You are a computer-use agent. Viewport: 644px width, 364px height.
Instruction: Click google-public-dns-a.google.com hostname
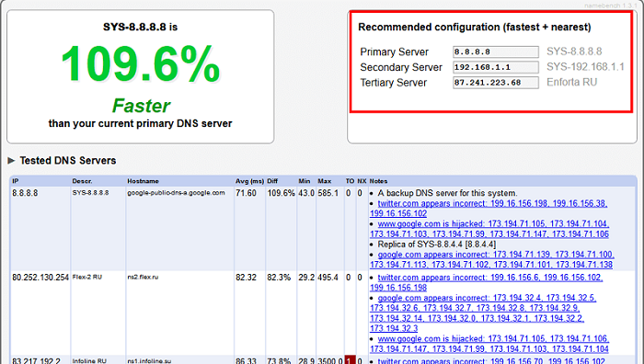(x=176, y=192)
